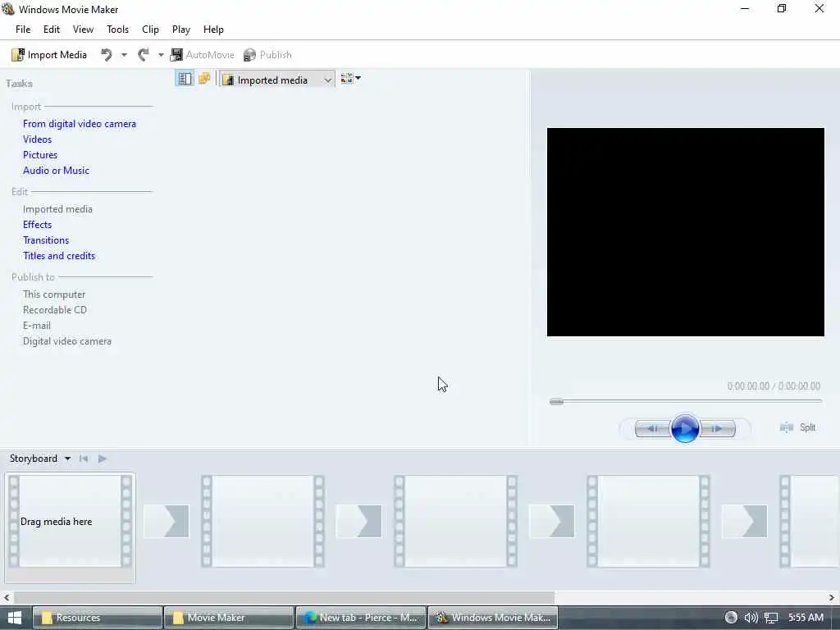Open the Tools menu
This screenshot has height=630, width=840.
pyautogui.click(x=117, y=30)
